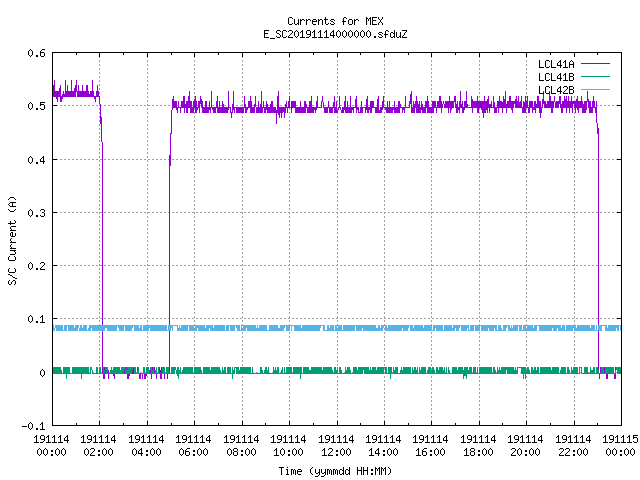
Task: Click the chart title 'Currents for MEX'
Action: [x=335, y=21]
